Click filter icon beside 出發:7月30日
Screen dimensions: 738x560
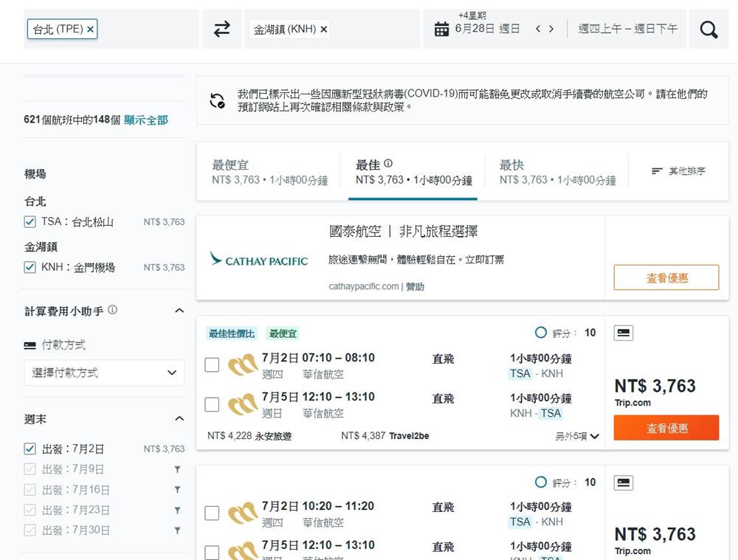pos(177,530)
